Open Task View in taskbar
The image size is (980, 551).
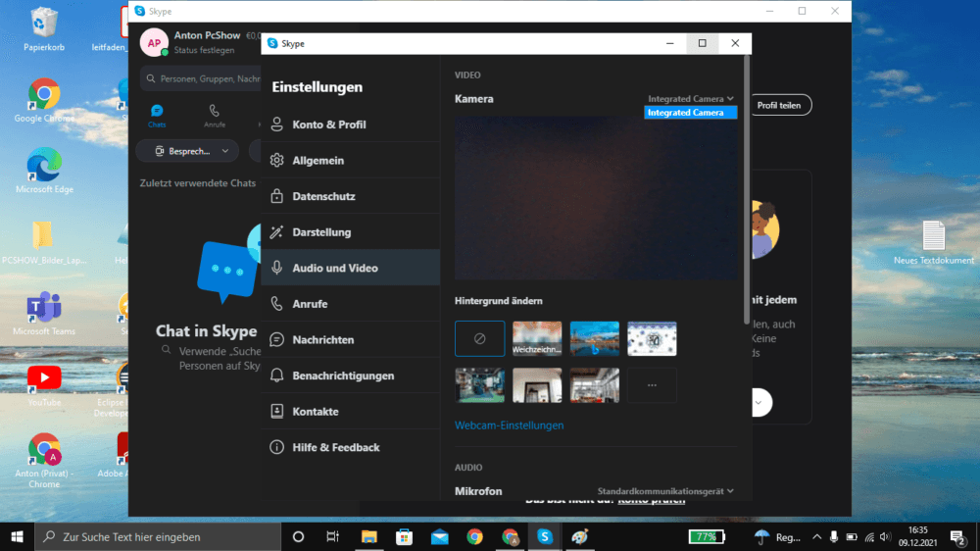(x=332, y=536)
